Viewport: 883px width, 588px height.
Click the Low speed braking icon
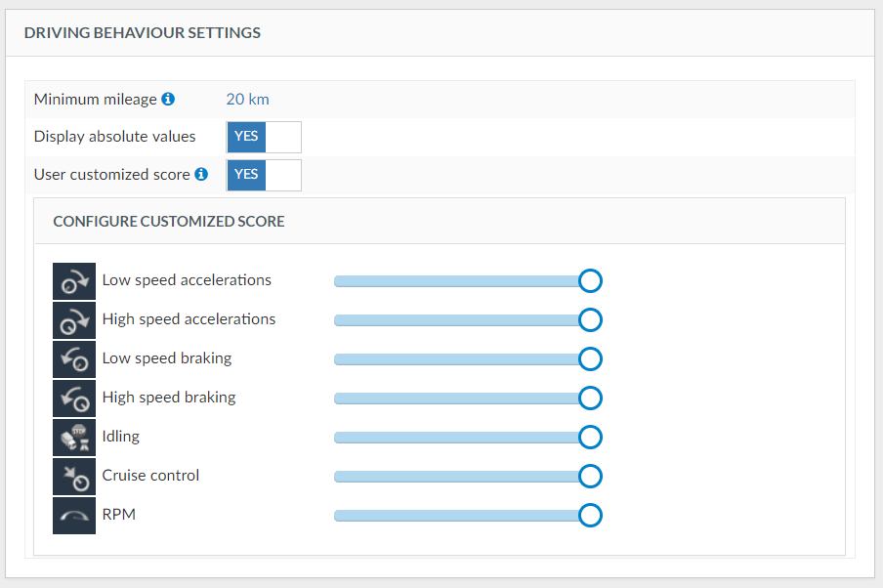pos(74,359)
